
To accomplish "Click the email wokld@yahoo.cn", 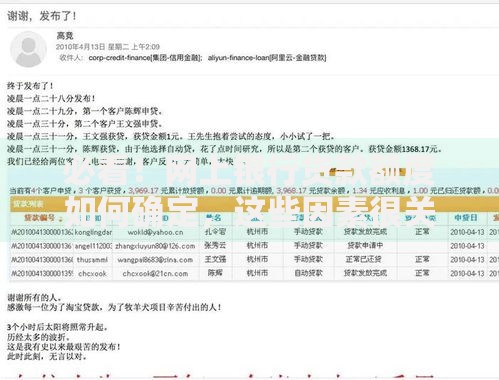I will (x=155, y=232).
